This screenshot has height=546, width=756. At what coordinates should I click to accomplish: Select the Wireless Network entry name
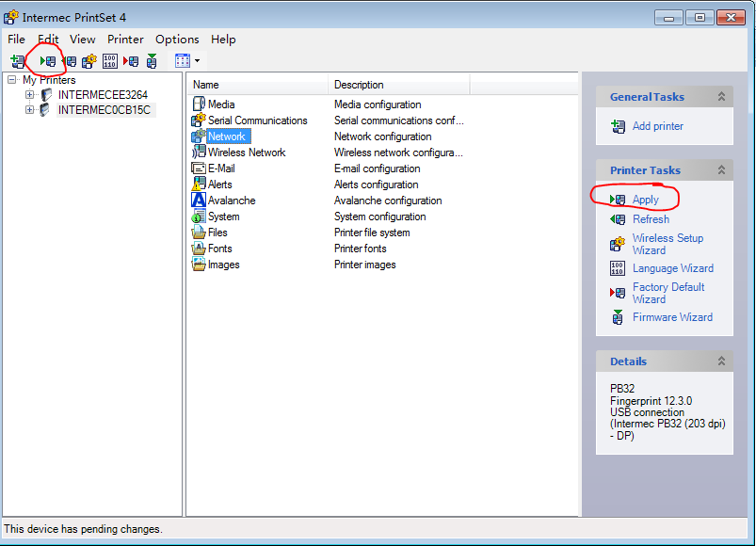click(247, 153)
